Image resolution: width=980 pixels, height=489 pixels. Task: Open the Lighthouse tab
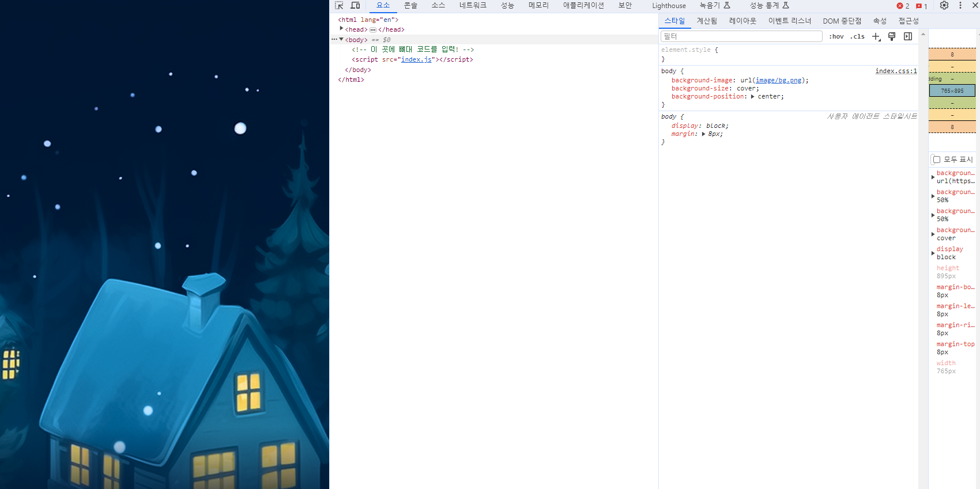click(x=669, y=6)
